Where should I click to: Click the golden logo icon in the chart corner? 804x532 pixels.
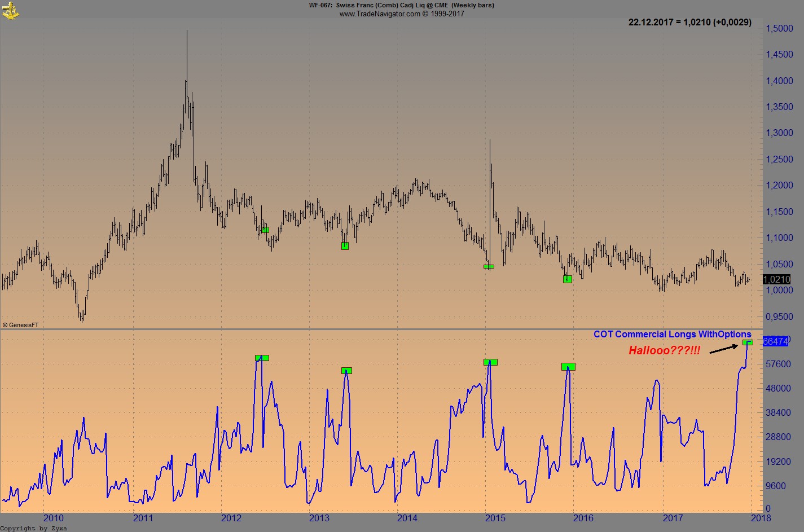(10, 10)
